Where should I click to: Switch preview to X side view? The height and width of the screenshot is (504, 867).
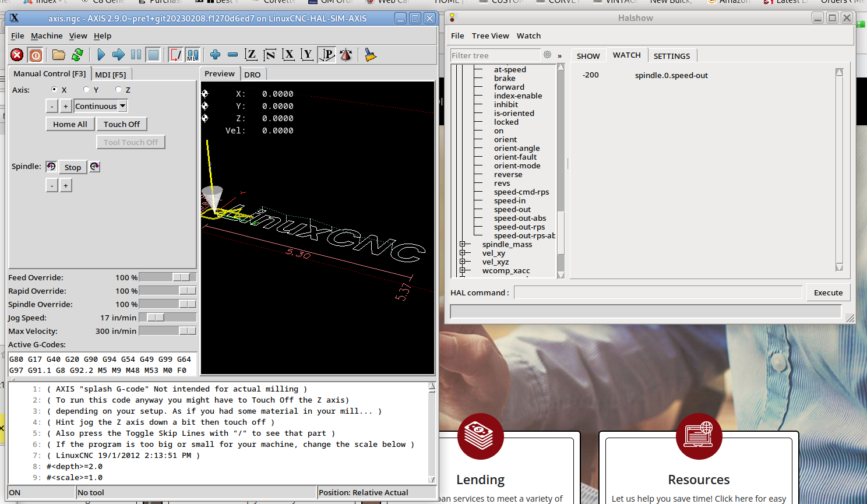coord(288,55)
